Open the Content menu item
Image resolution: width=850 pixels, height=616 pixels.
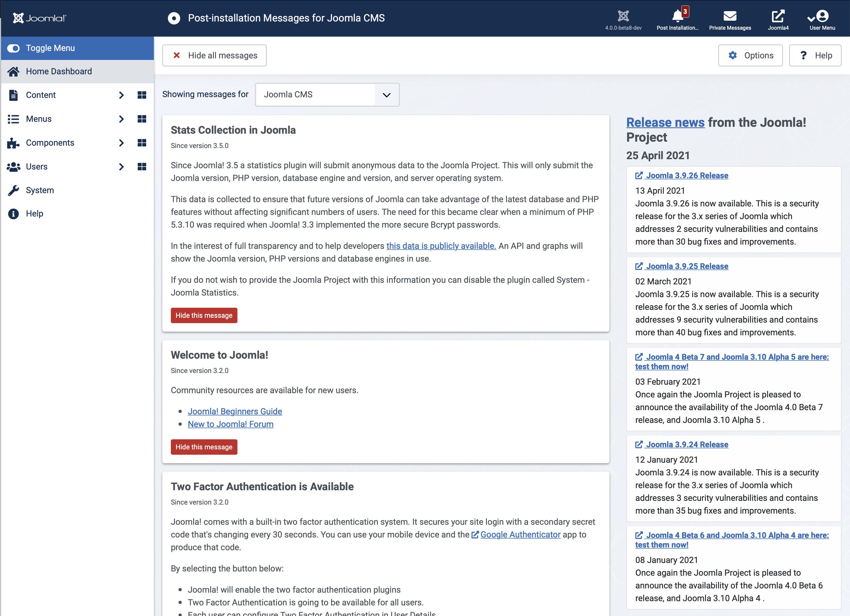[41, 95]
